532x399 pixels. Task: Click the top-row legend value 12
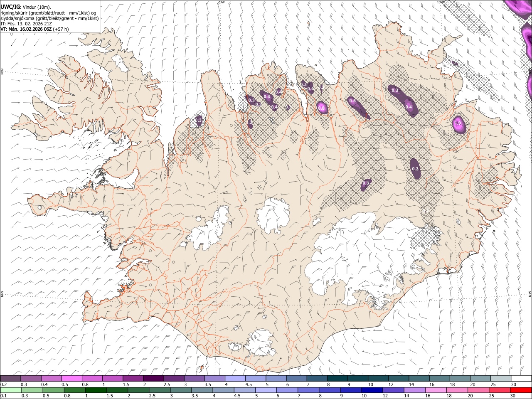tap(391, 384)
